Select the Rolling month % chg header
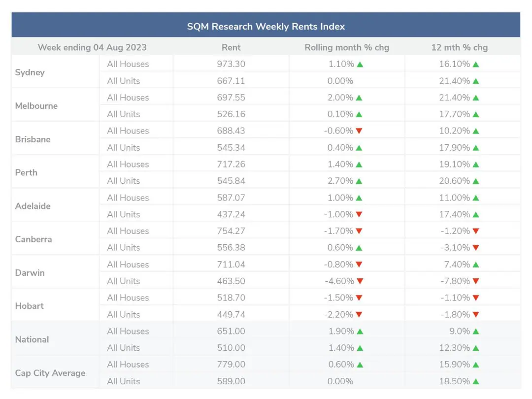532x399 pixels. pos(347,47)
